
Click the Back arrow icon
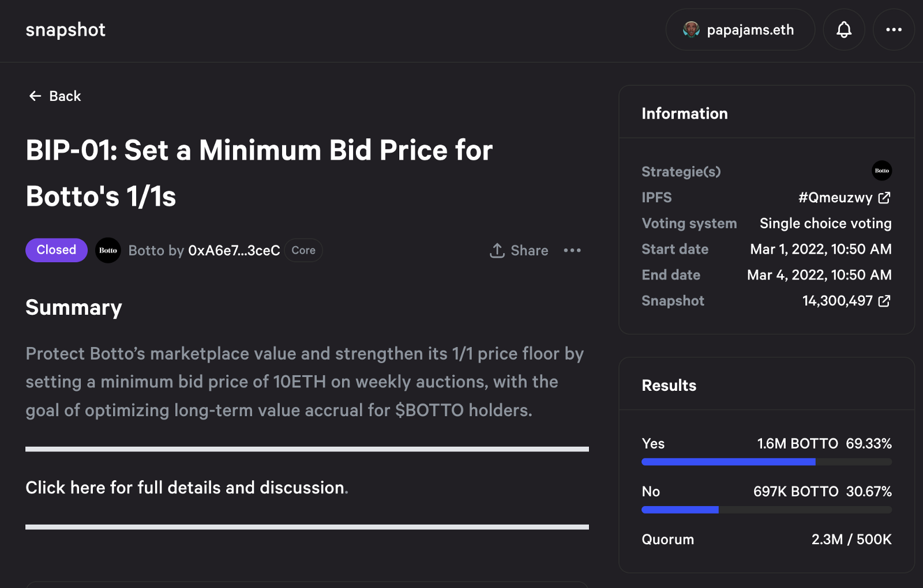[x=35, y=96]
